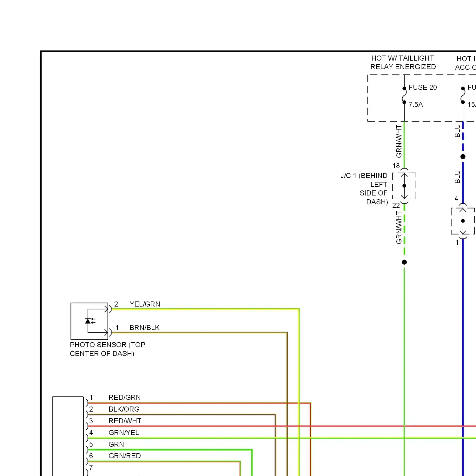
Task: Click pin number 7 on the connector
Action: click(x=91, y=467)
